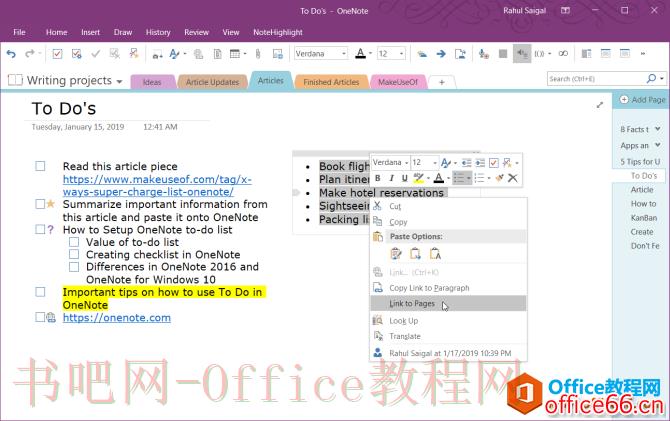Check the 'Differences in OneNote 2016' checkbox
670x421 pixels.
coord(74,267)
